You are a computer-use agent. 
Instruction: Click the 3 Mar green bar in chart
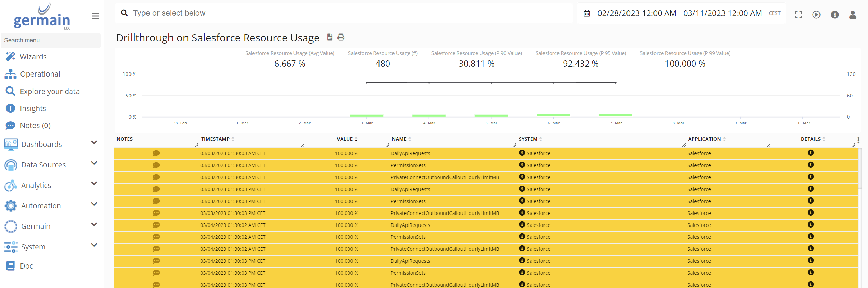click(x=367, y=115)
